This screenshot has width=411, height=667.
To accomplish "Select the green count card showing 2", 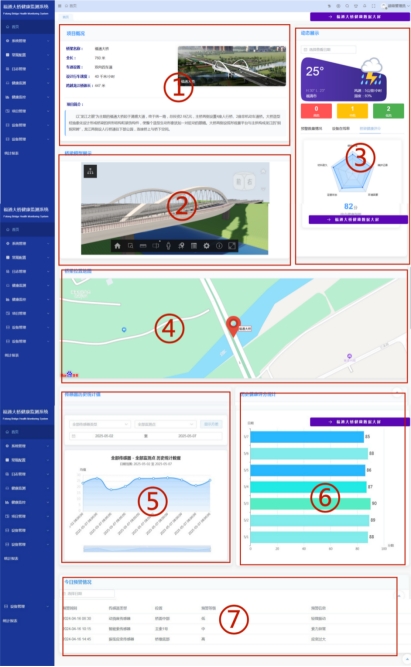I will pos(388,111).
